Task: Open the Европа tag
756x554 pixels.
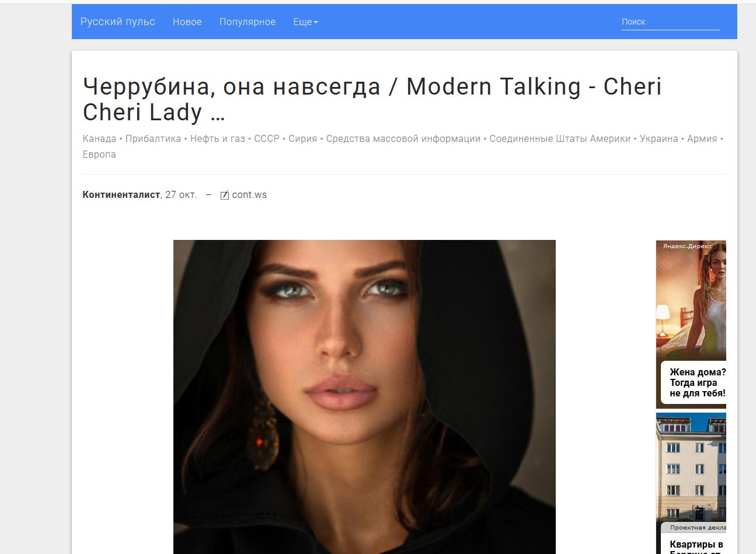Action: tap(99, 154)
